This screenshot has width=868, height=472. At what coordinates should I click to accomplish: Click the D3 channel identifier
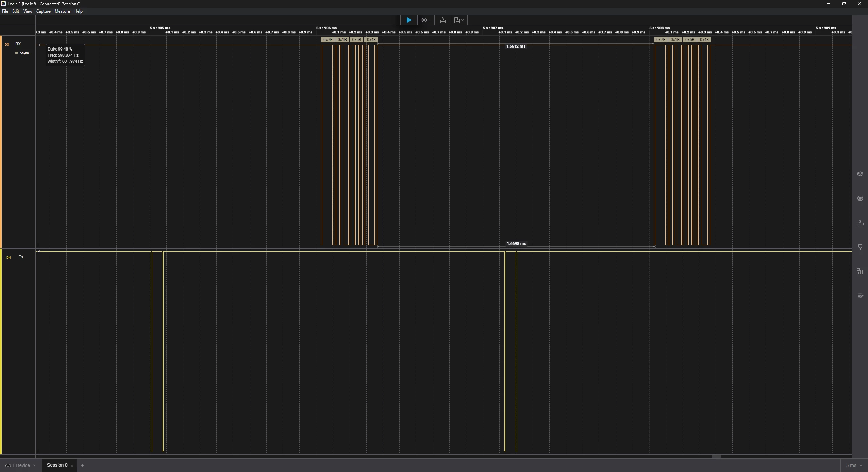(x=7, y=45)
